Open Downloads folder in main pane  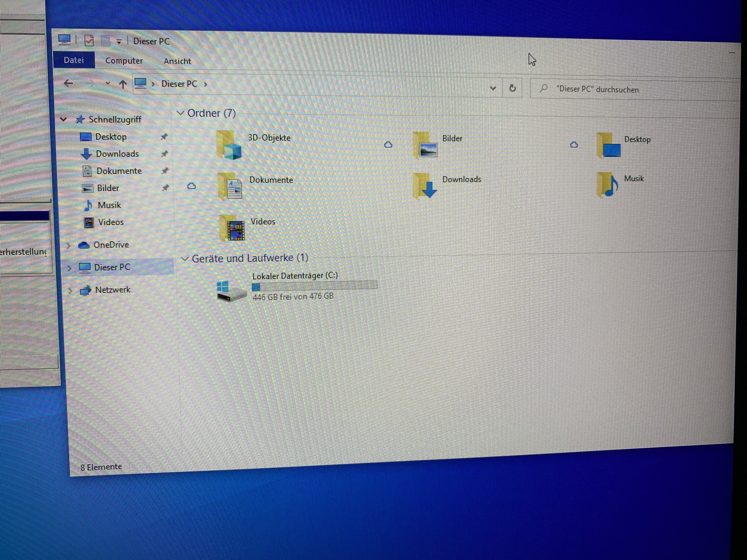coord(425,186)
